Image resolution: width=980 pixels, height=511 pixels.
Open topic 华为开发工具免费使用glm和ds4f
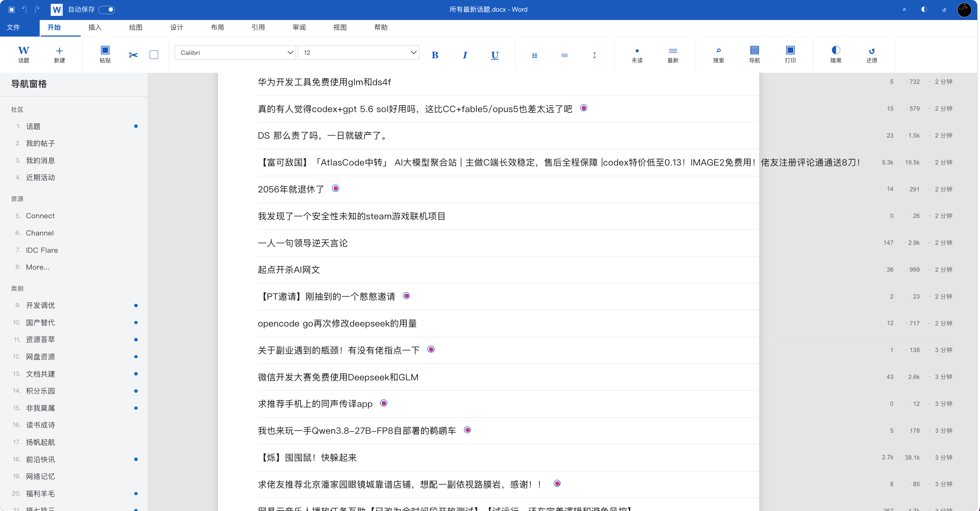324,82
